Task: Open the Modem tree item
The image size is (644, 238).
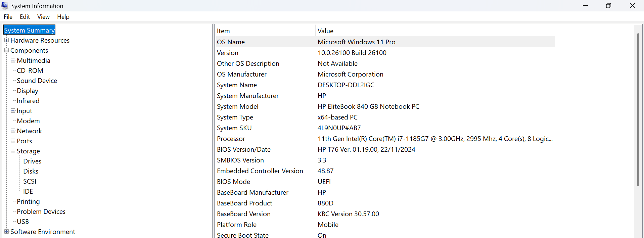Action: (x=28, y=121)
